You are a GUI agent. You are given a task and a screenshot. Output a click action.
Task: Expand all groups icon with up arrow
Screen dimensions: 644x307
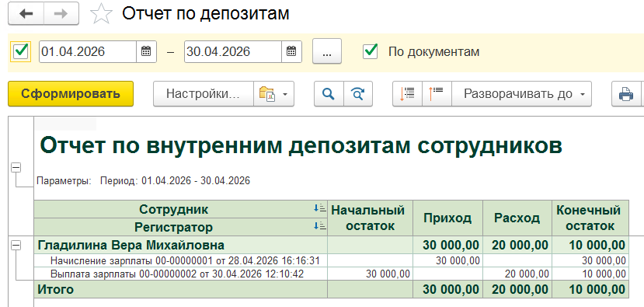click(x=437, y=94)
